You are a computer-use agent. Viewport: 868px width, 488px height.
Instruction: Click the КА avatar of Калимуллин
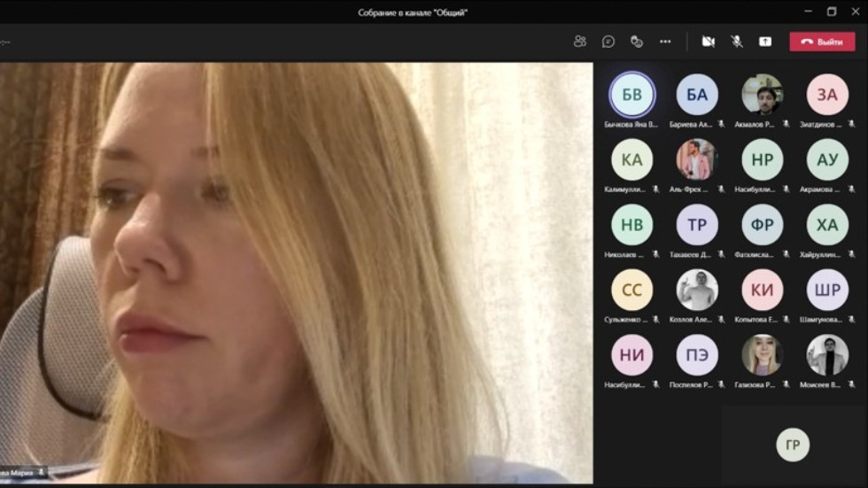[632, 160]
